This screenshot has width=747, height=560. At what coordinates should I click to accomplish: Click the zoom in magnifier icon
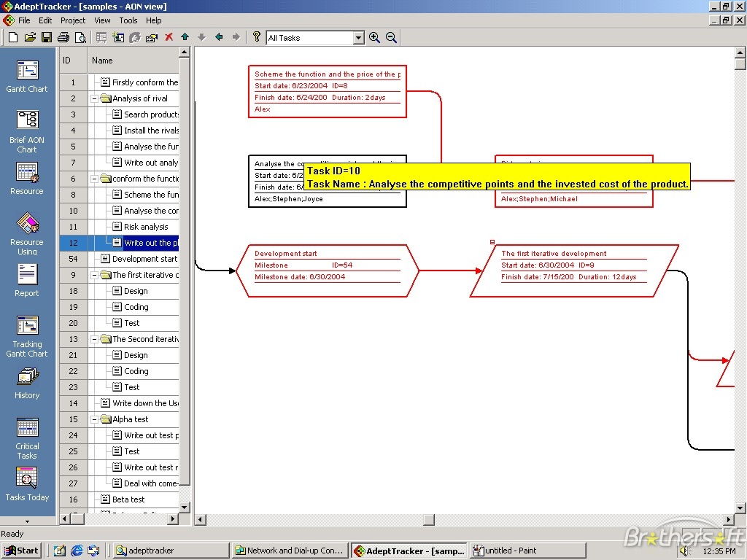click(374, 38)
